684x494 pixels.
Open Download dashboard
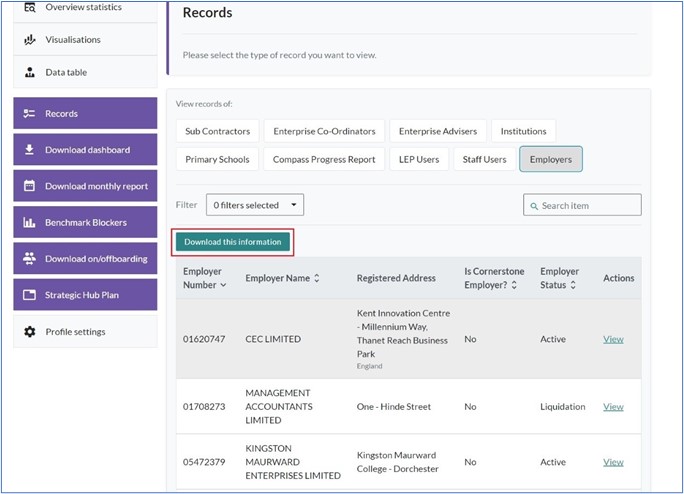85,150
